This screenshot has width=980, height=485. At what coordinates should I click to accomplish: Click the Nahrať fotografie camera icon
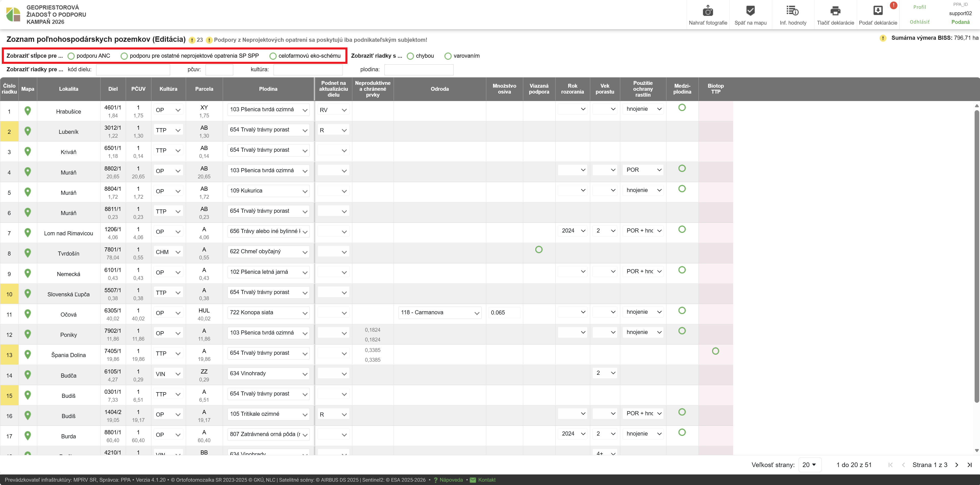[x=708, y=11]
